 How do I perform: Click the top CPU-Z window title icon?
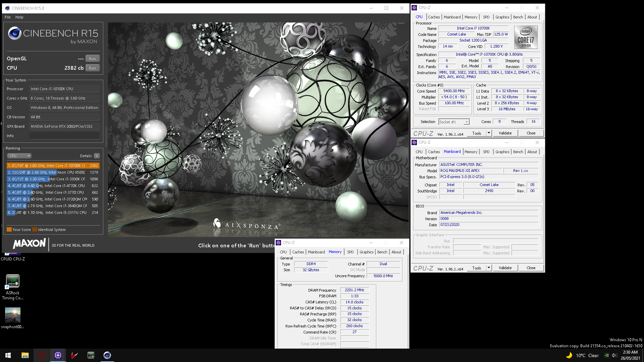[x=415, y=8]
